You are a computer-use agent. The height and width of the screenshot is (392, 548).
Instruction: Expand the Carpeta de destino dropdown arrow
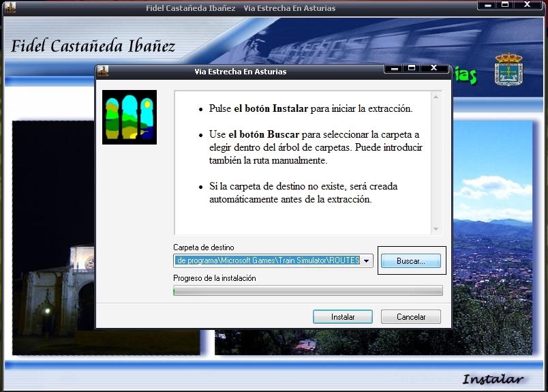(367, 261)
